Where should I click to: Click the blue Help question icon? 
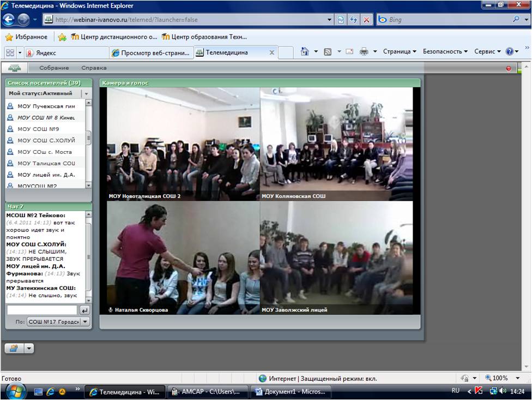pos(509,51)
